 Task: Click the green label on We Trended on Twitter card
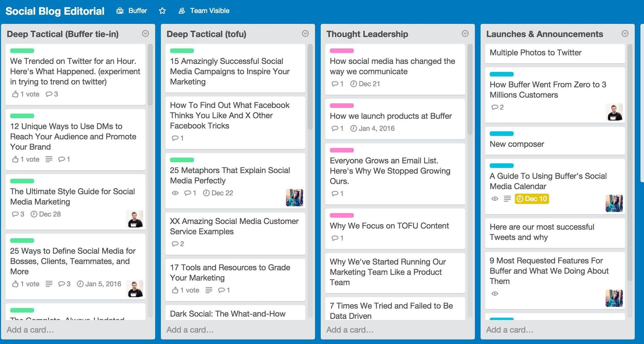coord(22,51)
